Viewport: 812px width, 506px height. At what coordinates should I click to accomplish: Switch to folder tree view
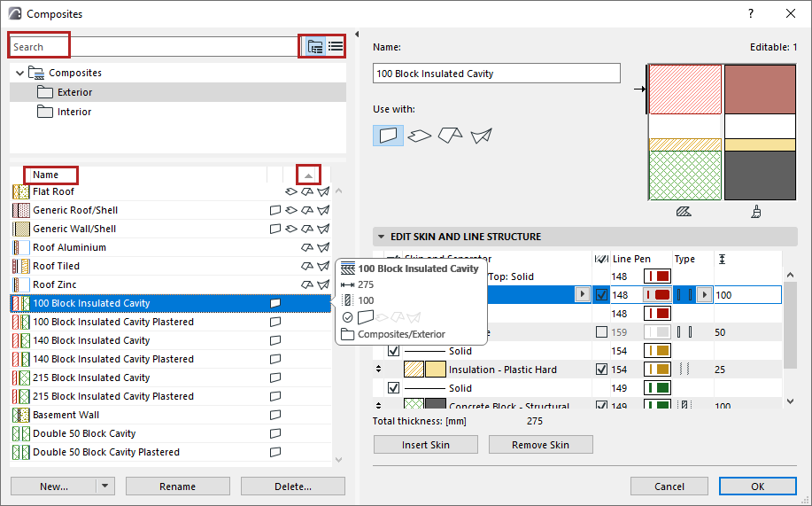click(x=315, y=47)
